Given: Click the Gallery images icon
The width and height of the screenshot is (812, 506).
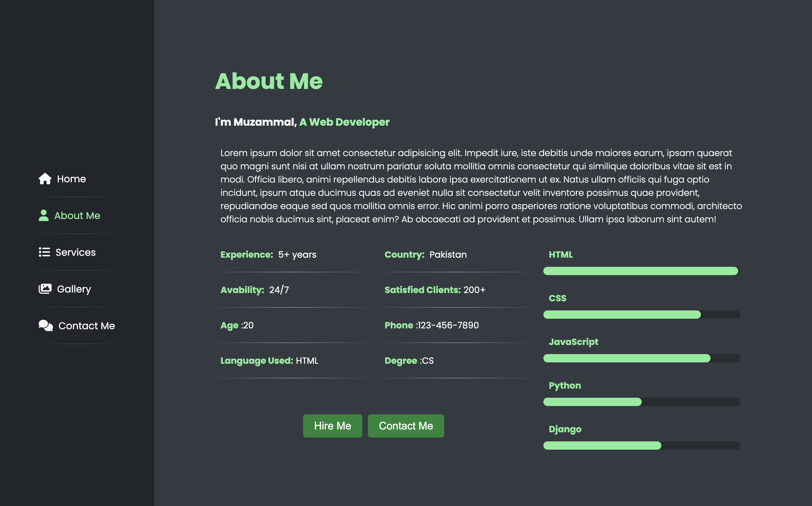Looking at the screenshot, I should pyautogui.click(x=45, y=289).
